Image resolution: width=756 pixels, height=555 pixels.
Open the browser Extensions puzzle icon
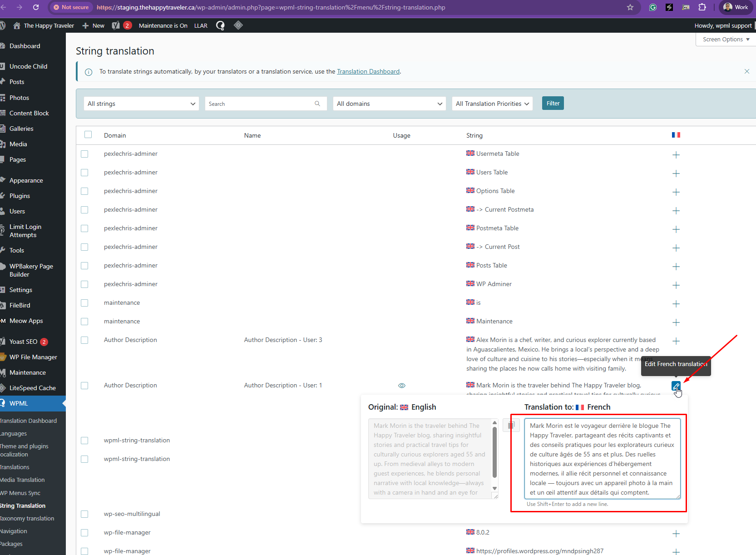(x=702, y=7)
